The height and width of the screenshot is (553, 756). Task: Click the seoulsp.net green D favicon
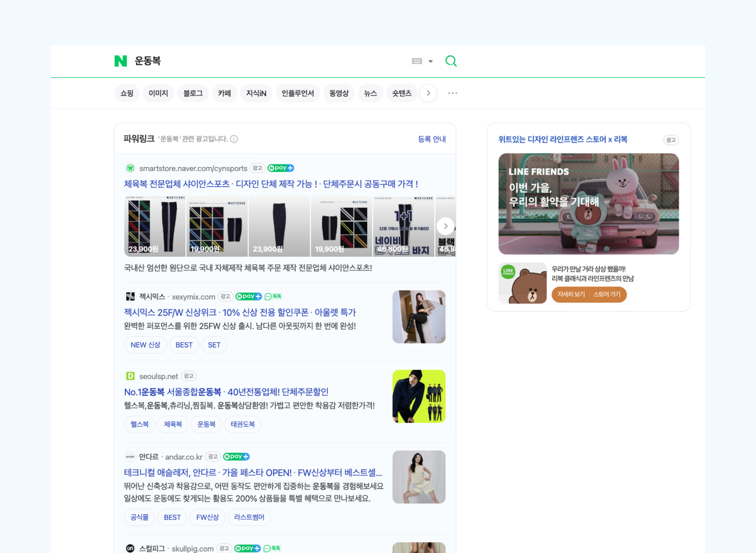pyautogui.click(x=130, y=376)
